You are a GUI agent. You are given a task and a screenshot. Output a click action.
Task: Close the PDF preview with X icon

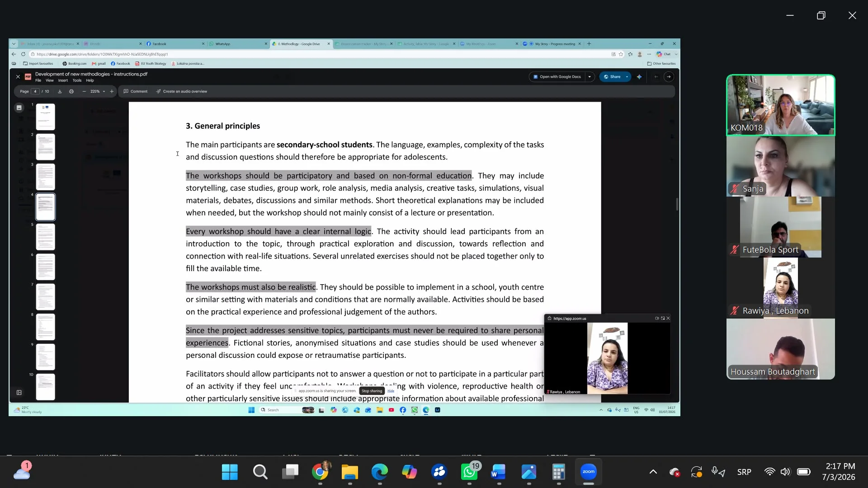[18, 77]
